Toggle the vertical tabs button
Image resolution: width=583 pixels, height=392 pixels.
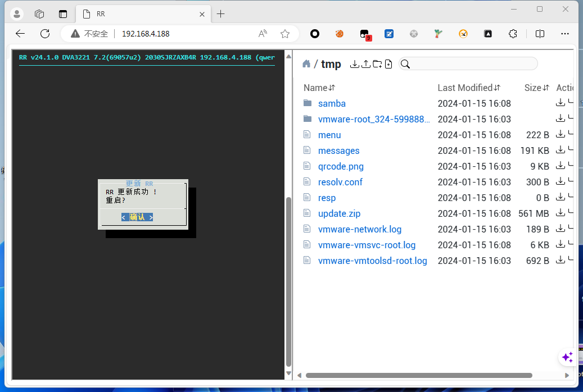coord(63,14)
